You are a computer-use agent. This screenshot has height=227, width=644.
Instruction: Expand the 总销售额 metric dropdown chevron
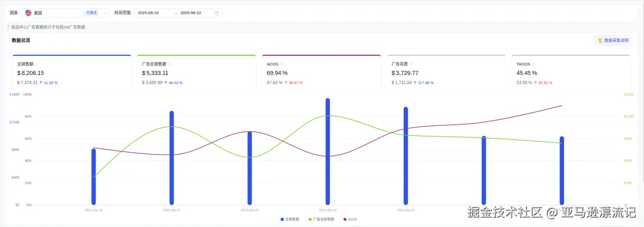(x=37, y=64)
